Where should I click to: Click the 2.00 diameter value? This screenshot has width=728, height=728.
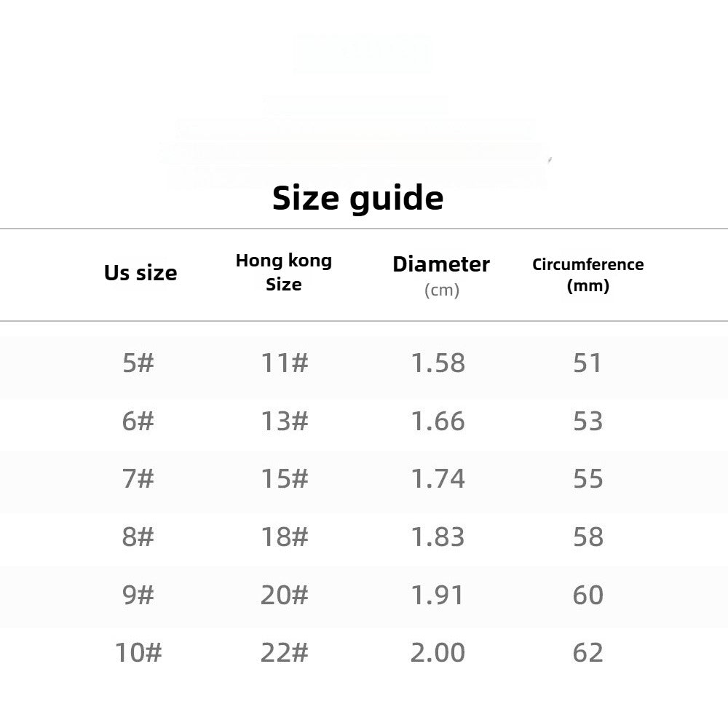click(x=438, y=653)
